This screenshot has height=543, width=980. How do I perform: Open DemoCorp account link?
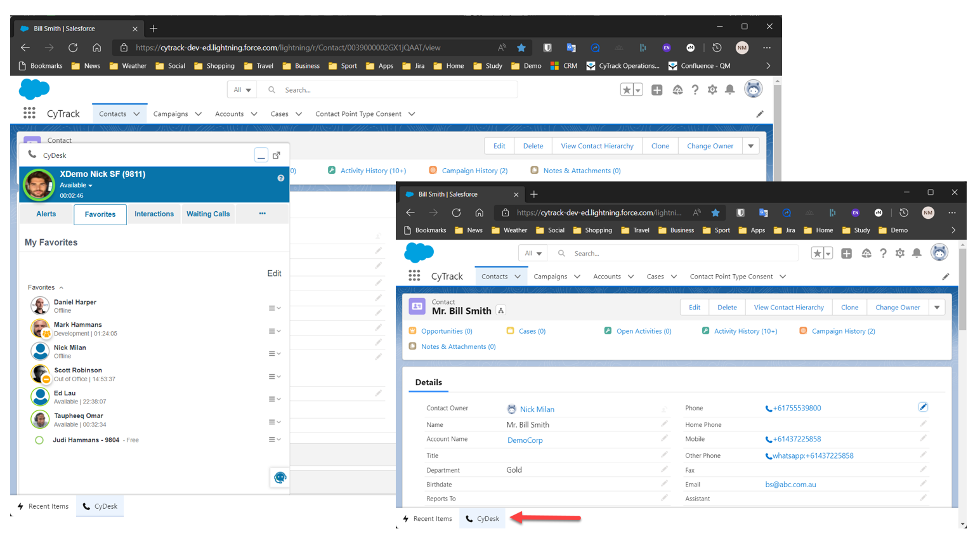click(x=525, y=440)
